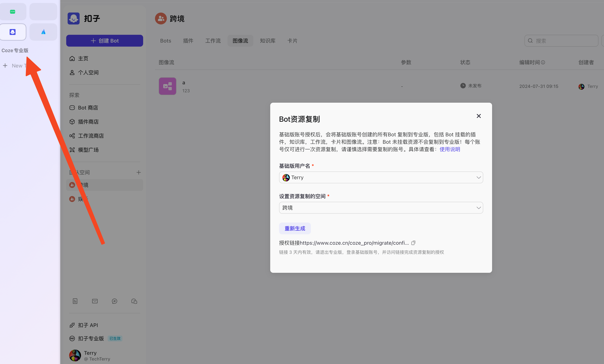
Task: Copy the authorization link with copy icon
Action: [413, 243]
